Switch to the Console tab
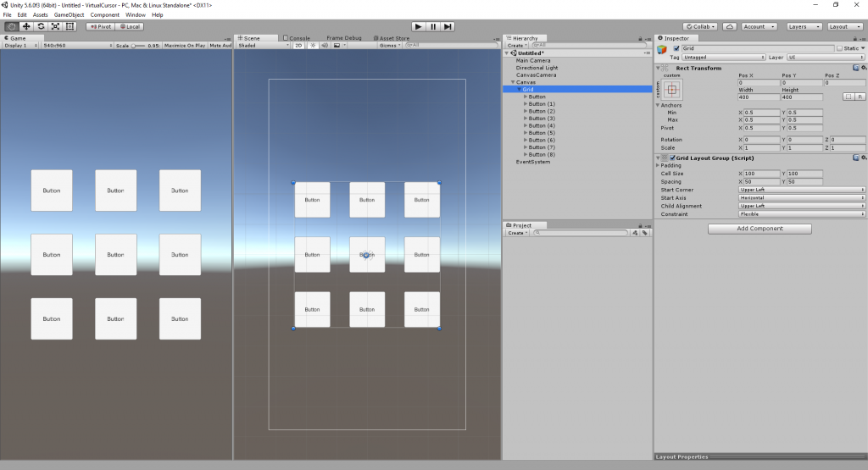Viewport: 868px width, 470px height. click(299, 38)
